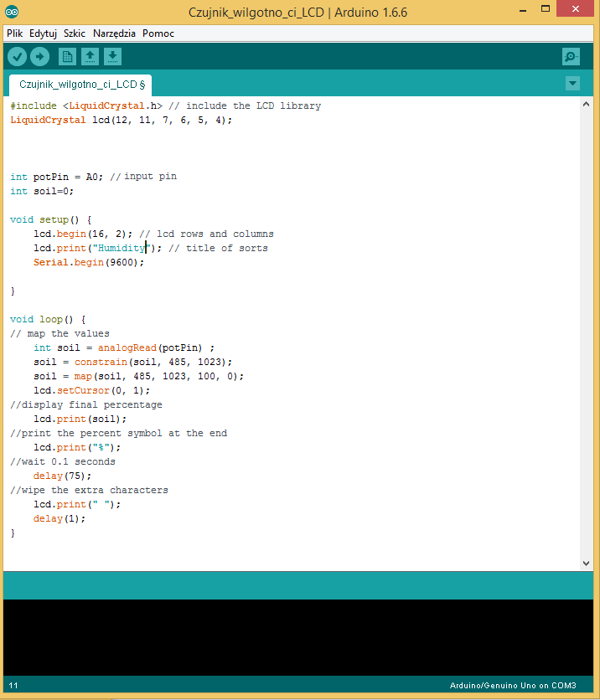Click the 'delay(75);' line

point(62,476)
